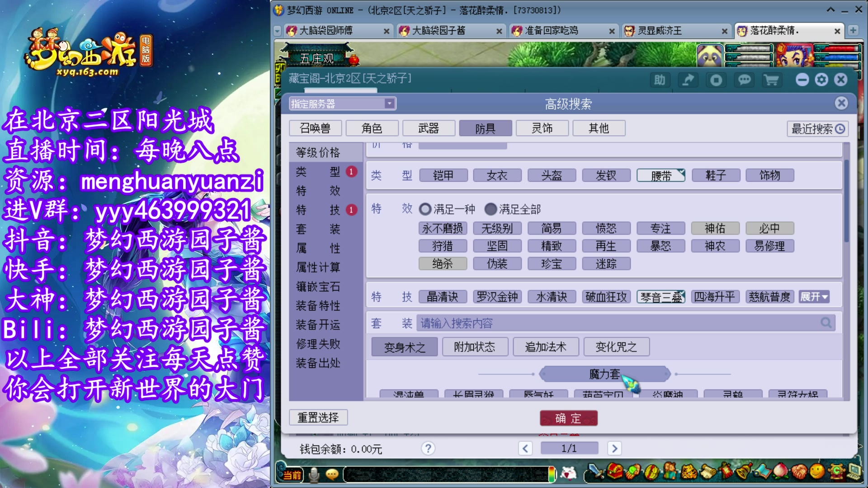The width and height of the screenshot is (868, 488).
Task: Switch to the 武器 search tab
Action: pos(429,128)
